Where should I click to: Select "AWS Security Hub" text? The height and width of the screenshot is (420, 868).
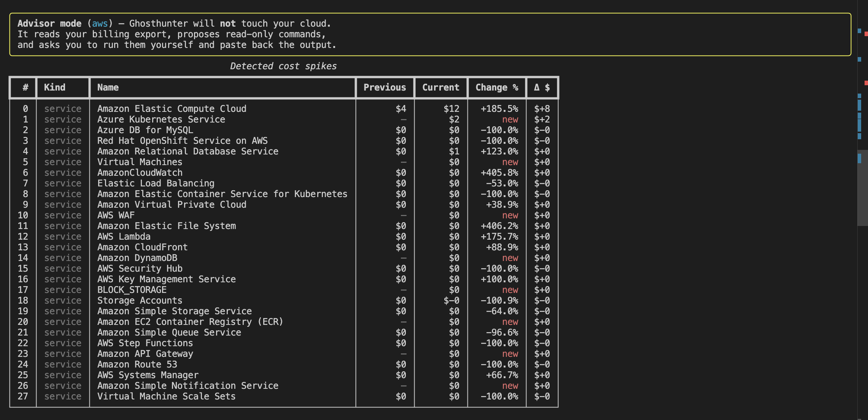coord(140,269)
